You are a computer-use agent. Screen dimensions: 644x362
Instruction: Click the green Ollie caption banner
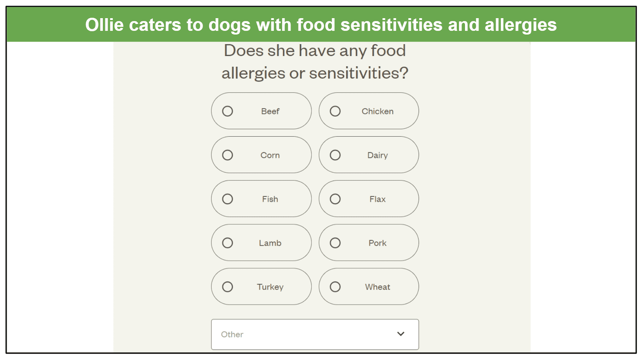tap(321, 25)
